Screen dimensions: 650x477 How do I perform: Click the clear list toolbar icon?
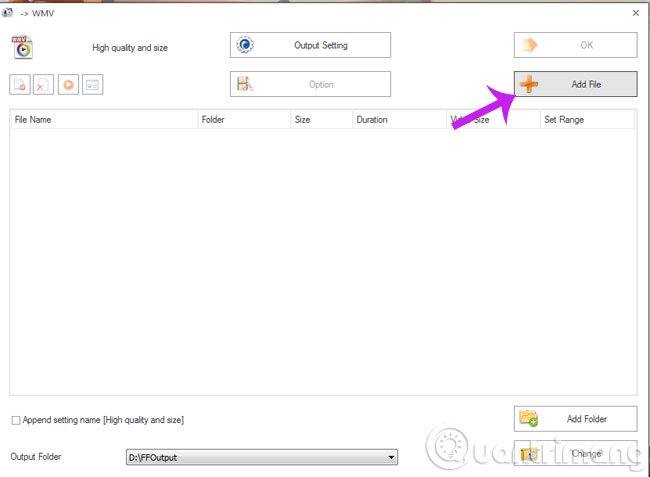tap(20, 85)
